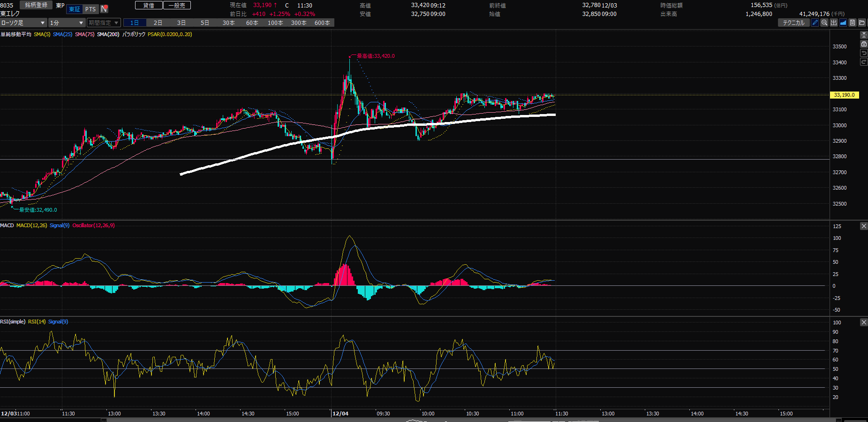Screen dimensions: 868x422
Task: Select the 100本 bar count tab
Action: point(275,23)
